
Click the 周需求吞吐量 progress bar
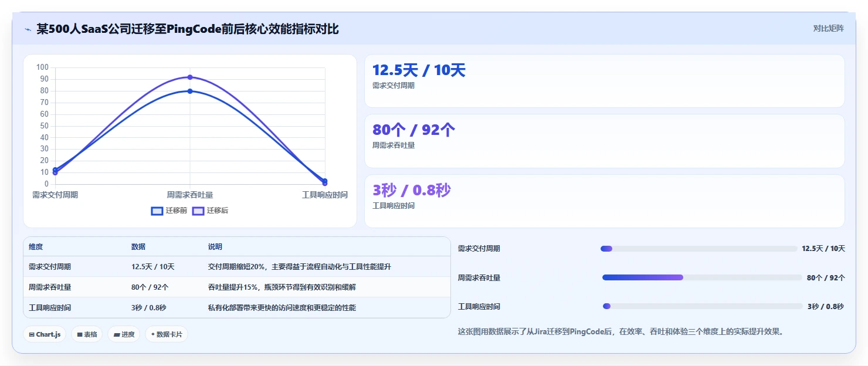(702, 277)
